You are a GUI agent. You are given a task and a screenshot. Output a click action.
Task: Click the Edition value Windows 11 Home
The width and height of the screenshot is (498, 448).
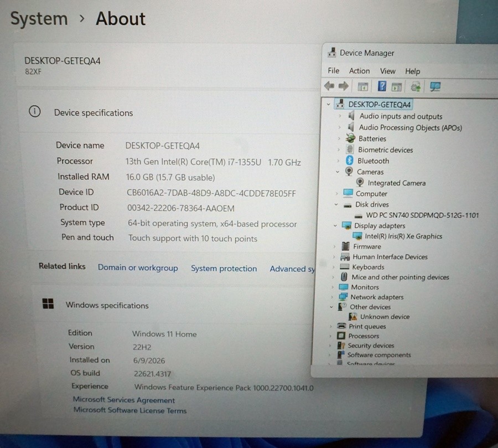[x=164, y=334]
